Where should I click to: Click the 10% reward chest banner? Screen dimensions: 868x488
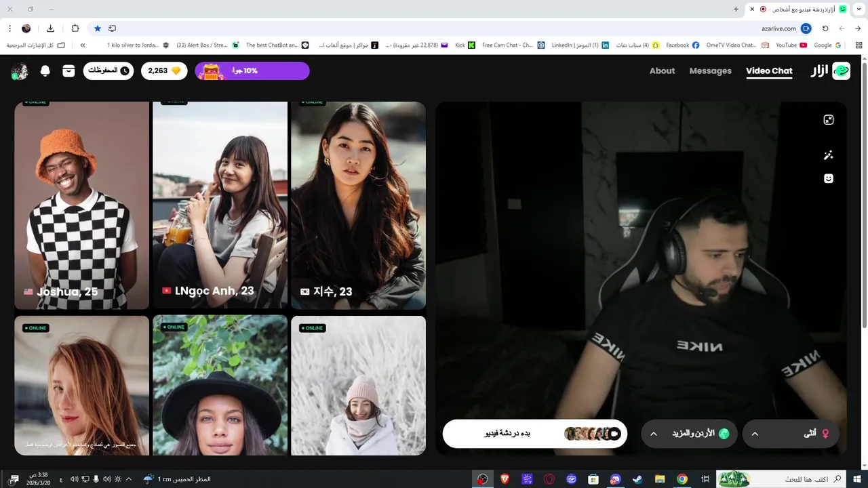coord(252,71)
